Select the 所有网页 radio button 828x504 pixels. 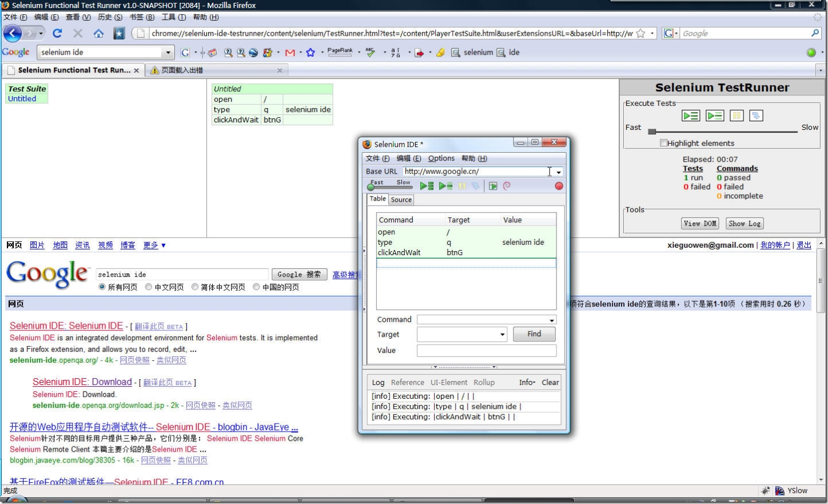(102, 287)
